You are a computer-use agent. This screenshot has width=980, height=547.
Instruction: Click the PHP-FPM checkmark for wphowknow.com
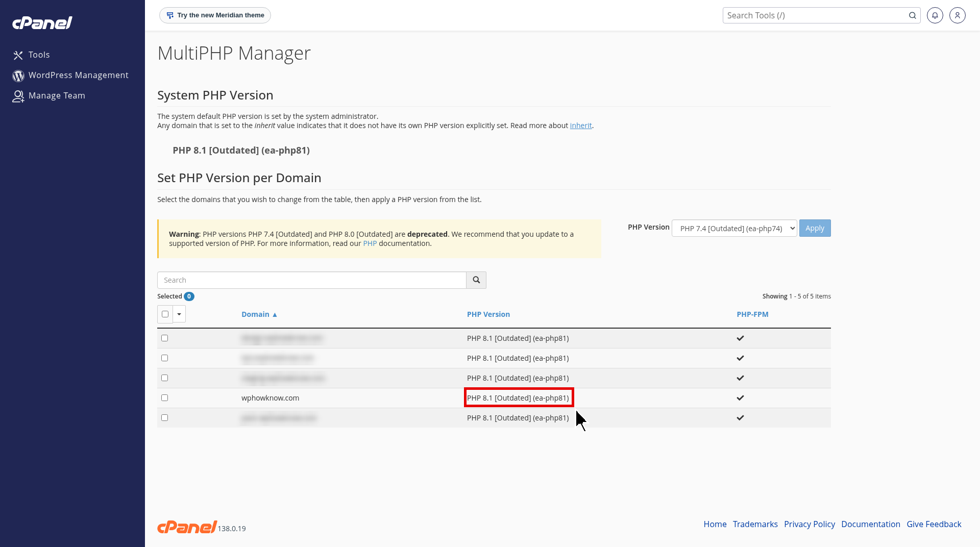740,397
